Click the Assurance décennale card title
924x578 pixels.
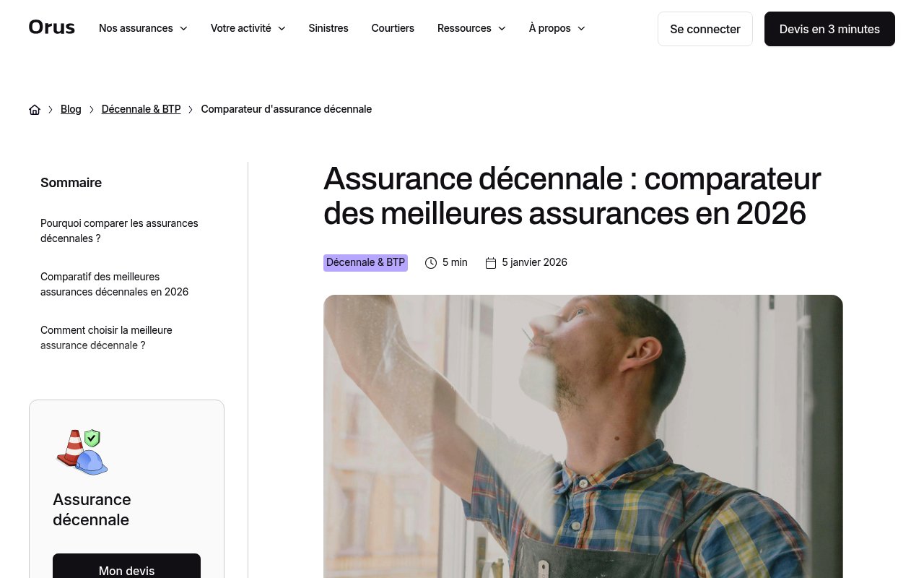[x=92, y=509]
